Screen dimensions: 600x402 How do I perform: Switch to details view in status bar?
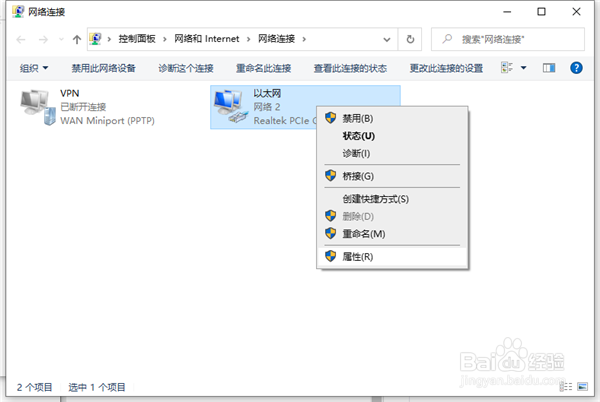coord(566,387)
